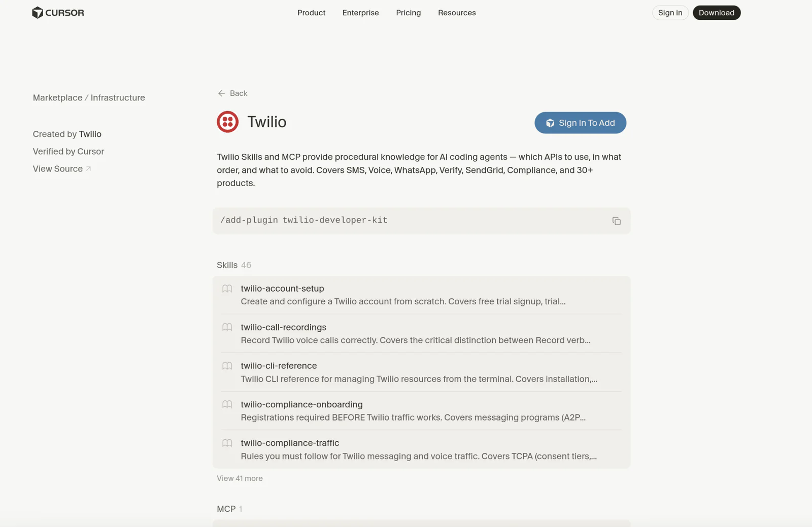Image resolution: width=812 pixels, height=527 pixels.
Task: Click the Cursor logo in the header
Action: (58, 13)
